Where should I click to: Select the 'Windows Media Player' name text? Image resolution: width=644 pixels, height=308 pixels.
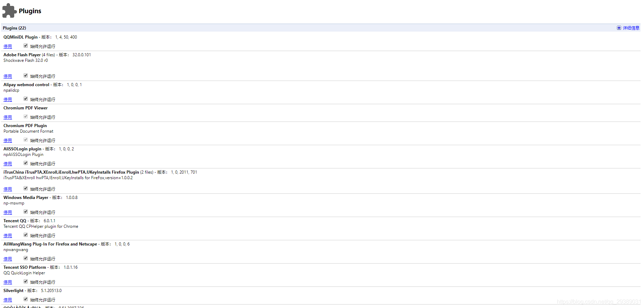pos(26,198)
